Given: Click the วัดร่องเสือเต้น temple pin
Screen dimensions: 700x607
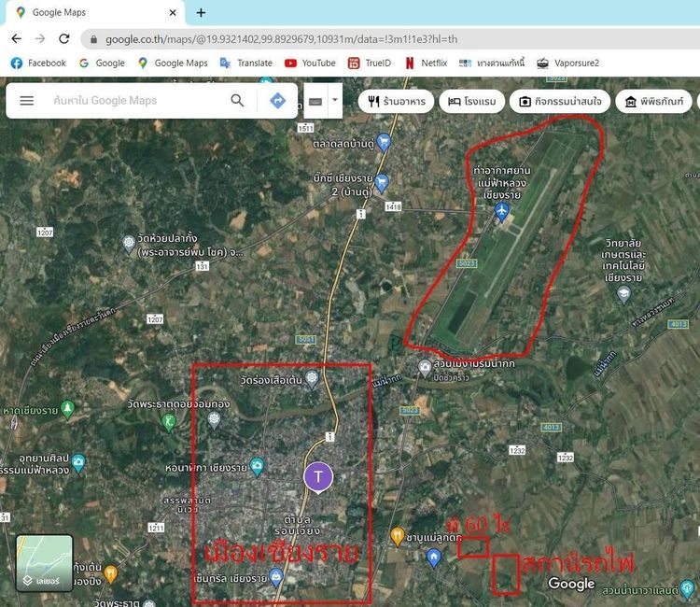Looking at the screenshot, I should 312,379.
